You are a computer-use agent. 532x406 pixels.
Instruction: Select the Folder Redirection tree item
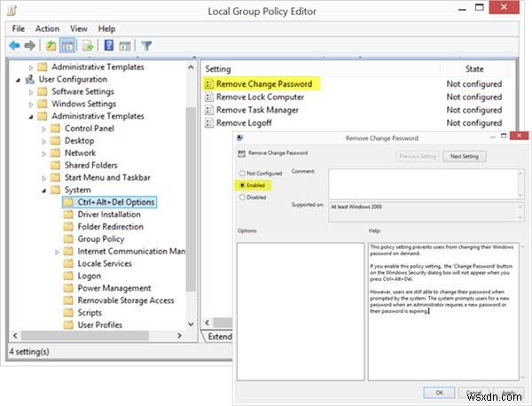pos(111,227)
